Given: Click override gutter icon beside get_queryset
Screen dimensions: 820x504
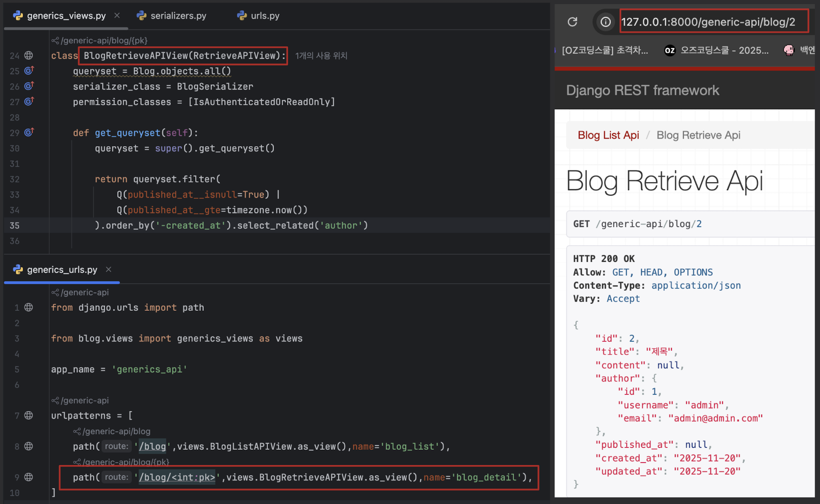Looking at the screenshot, I should click(x=29, y=133).
